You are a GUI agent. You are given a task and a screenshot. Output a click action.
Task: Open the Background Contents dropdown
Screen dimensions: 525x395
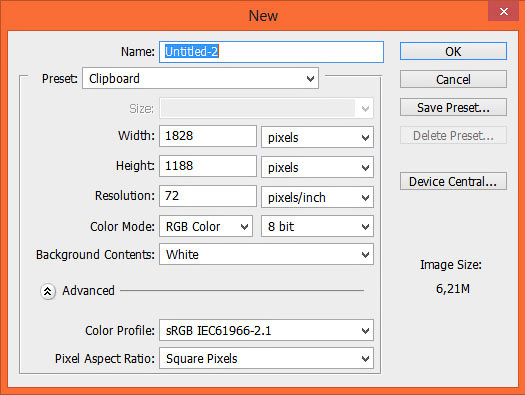point(266,254)
